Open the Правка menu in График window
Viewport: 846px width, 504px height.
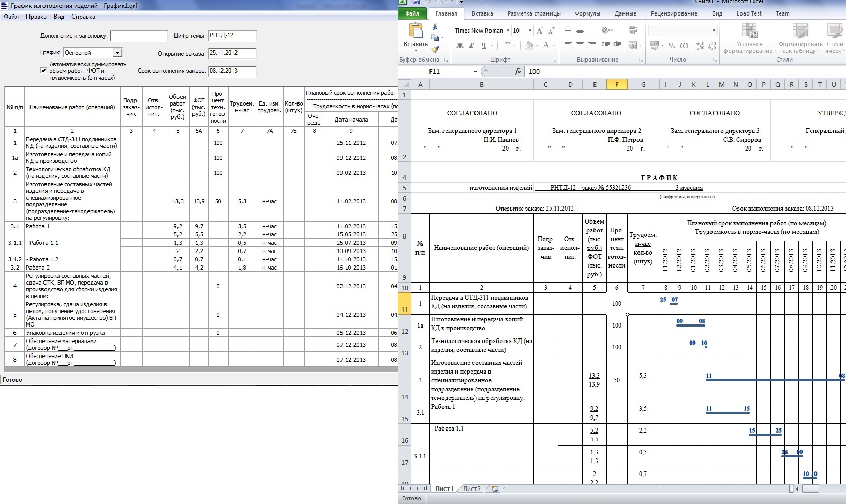point(36,17)
